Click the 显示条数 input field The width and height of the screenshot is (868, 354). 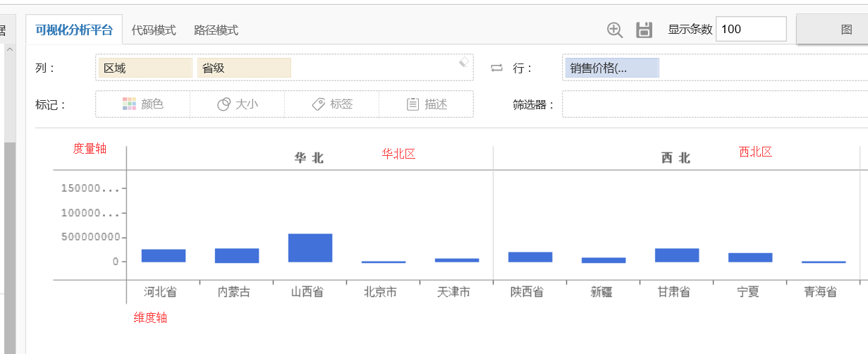(750, 29)
